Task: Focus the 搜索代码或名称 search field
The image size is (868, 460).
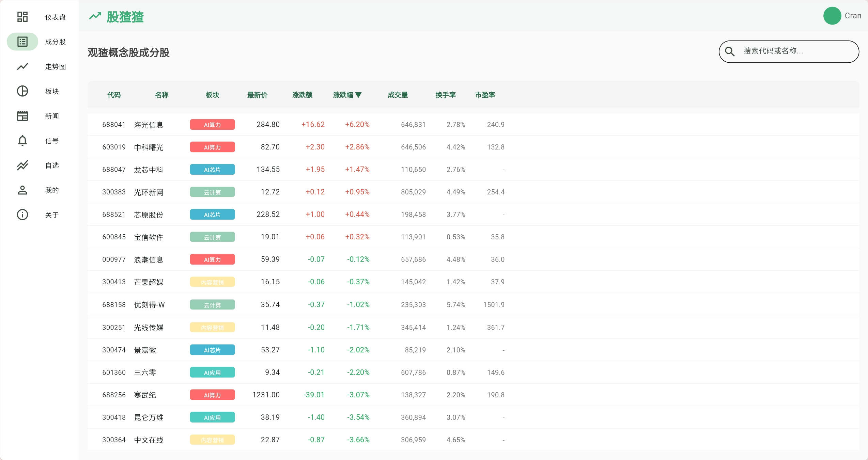Action: tap(789, 51)
